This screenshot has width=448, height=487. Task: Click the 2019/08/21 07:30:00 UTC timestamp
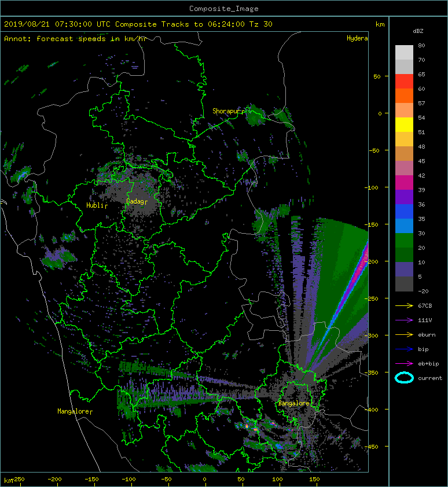point(57,24)
